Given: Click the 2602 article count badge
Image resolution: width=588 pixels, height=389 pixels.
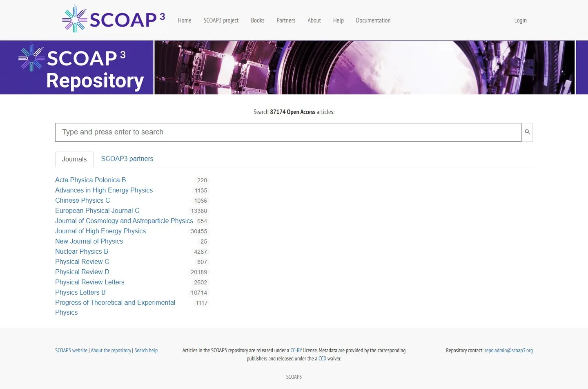Looking at the screenshot, I should coord(201,282).
